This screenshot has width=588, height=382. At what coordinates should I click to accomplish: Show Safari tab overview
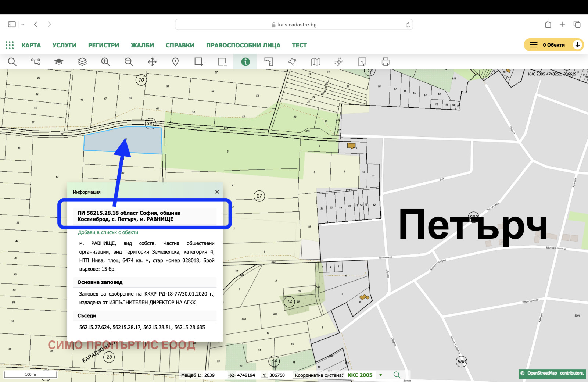coord(577,24)
